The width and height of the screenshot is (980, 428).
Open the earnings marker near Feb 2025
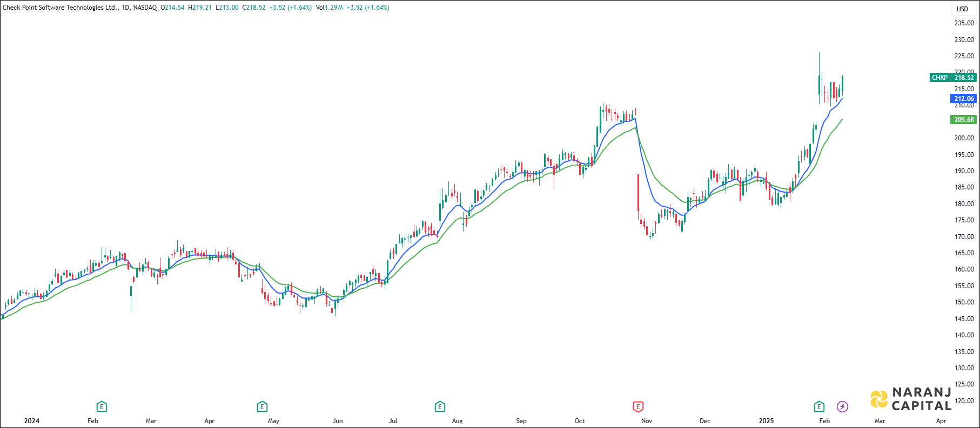coord(820,406)
